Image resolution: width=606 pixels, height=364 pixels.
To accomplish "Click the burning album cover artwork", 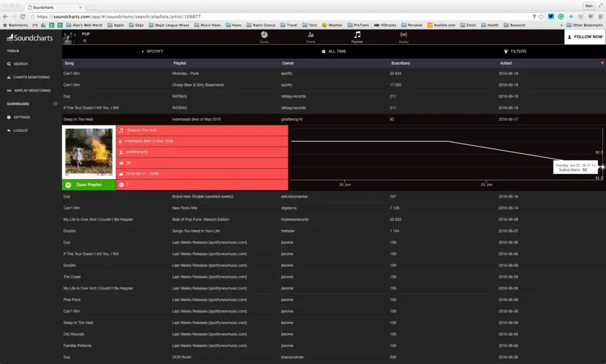I will [x=89, y=152].
